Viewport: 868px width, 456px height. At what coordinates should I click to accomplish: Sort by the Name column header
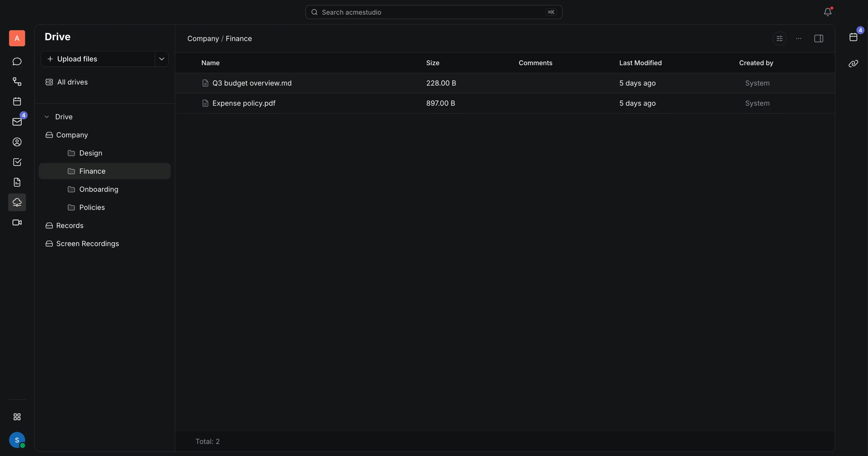[x=210, y=63]
